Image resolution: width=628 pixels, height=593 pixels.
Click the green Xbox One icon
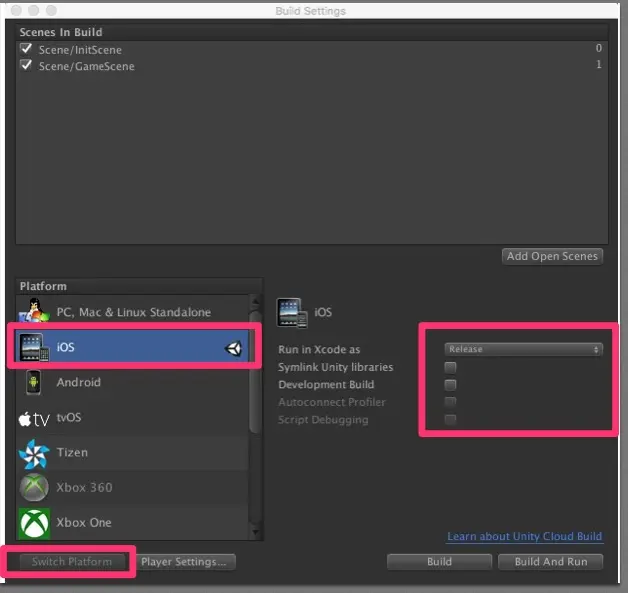(x=34, y=523)
